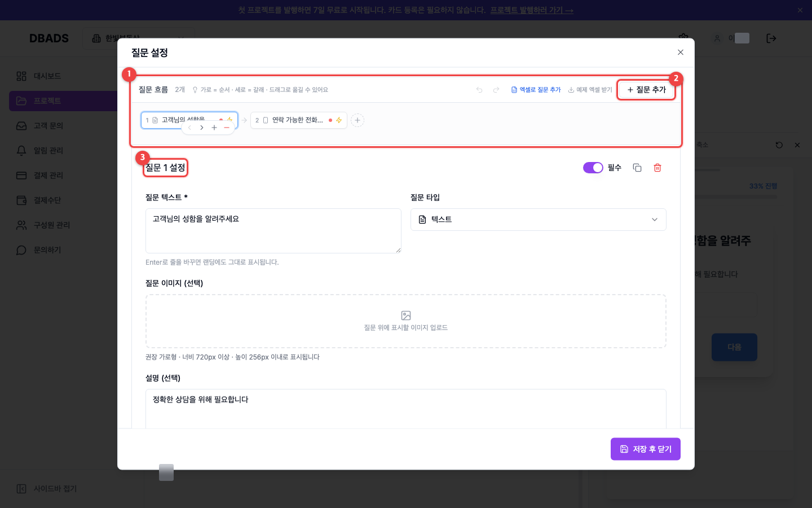Click the 대시보드 grid icon in sidebar
Screen dimensions: 812x508
point(21,76)
